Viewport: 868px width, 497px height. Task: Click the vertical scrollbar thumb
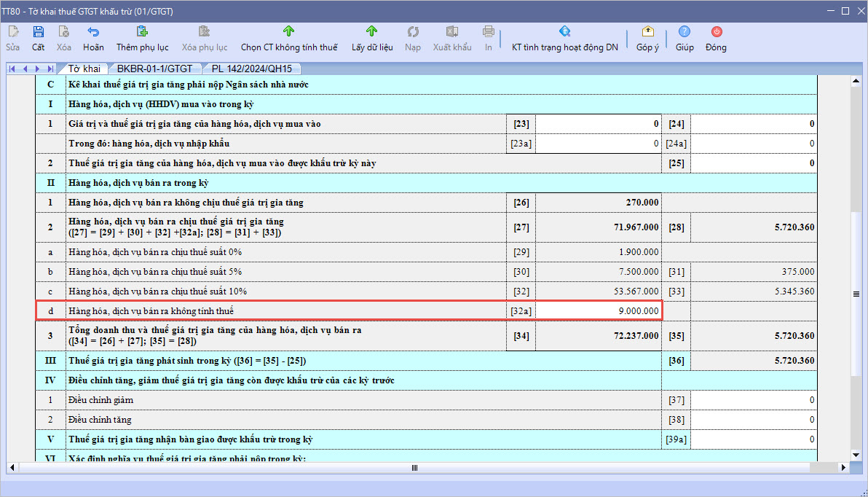(856, 294)
